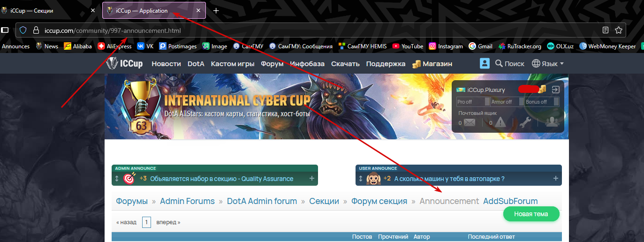Viewport: 644px width, 242px height.
Task: Open the Quality Assurance recruitment announcement
Action: (222, 179)
